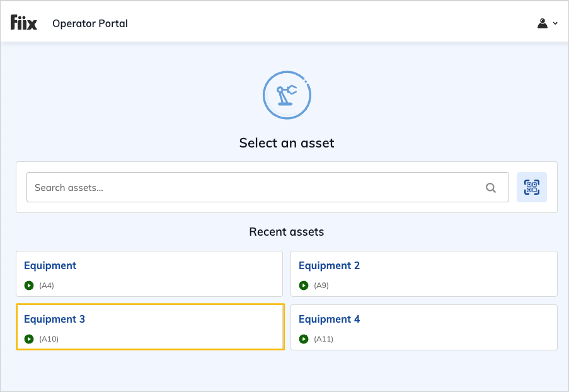Click the (A11) asset code

323,339
